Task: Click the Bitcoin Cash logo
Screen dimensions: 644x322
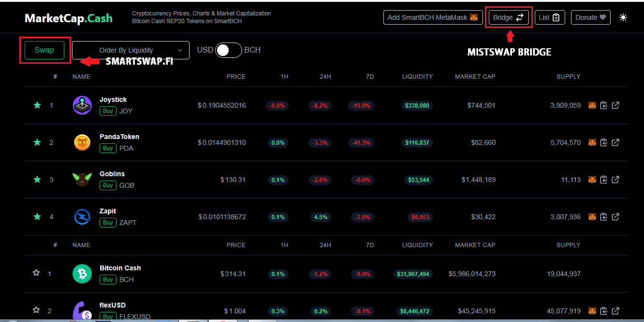Action: click(x=82, y=274)
